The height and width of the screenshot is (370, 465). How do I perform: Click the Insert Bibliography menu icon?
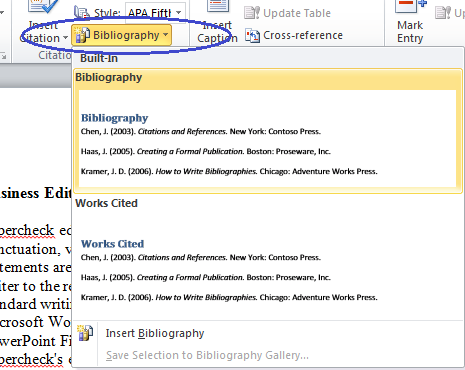click(85, 333)
